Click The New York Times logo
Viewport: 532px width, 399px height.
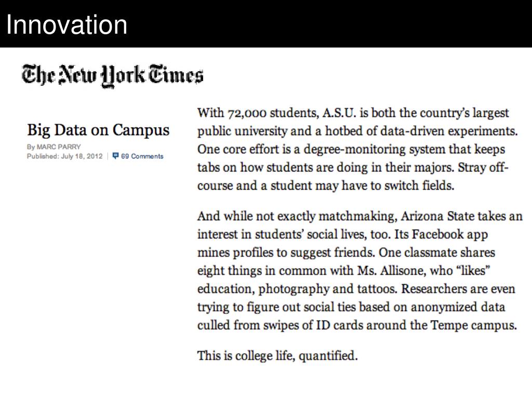click(113, 75)
